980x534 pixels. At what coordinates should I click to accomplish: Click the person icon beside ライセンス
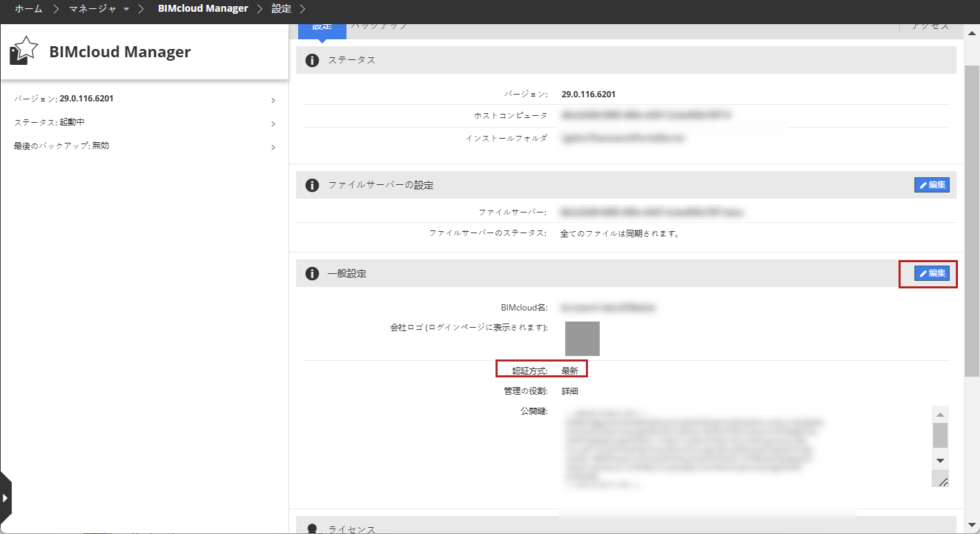click(312, 529)
